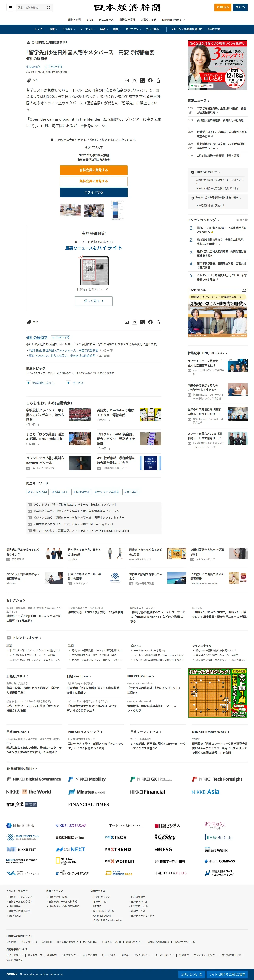
Task: Open the 人事ウオッチ menu item
Action: [148, 19]
